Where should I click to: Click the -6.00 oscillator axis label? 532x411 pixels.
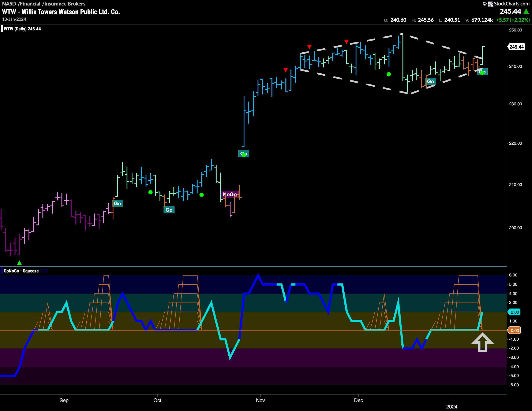coord(514,385)
